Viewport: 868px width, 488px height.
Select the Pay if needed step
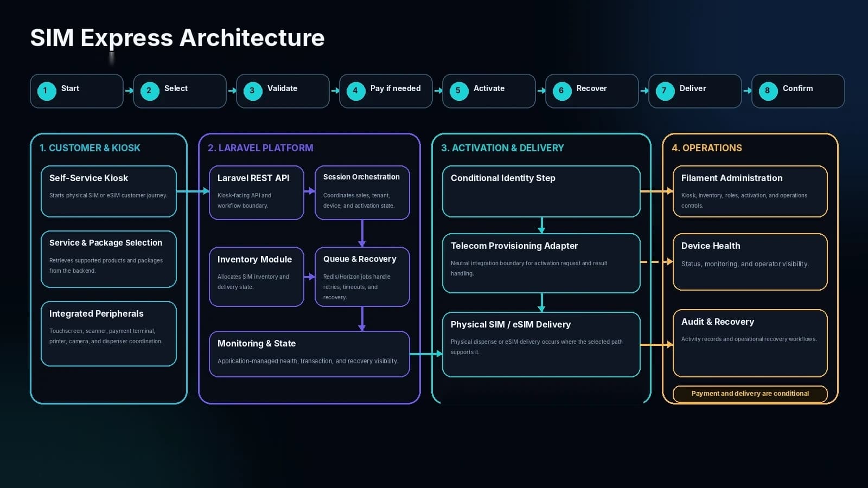[x=386, y=91]
